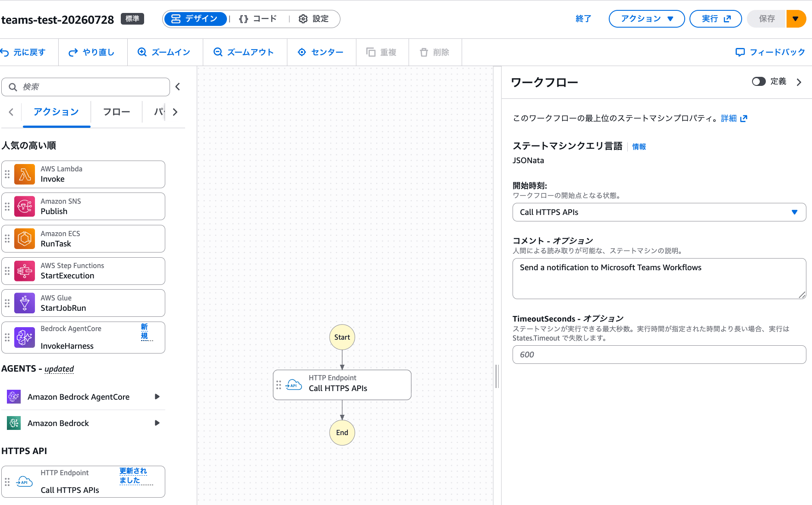The height and width of the screenshot is (505, 812).
Task: Center the canvas with センター
Action: click(x=321, y=52)
